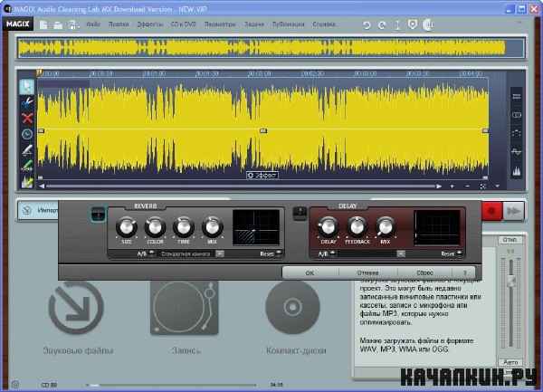Open the zoom options arrow below waveform

497,186
